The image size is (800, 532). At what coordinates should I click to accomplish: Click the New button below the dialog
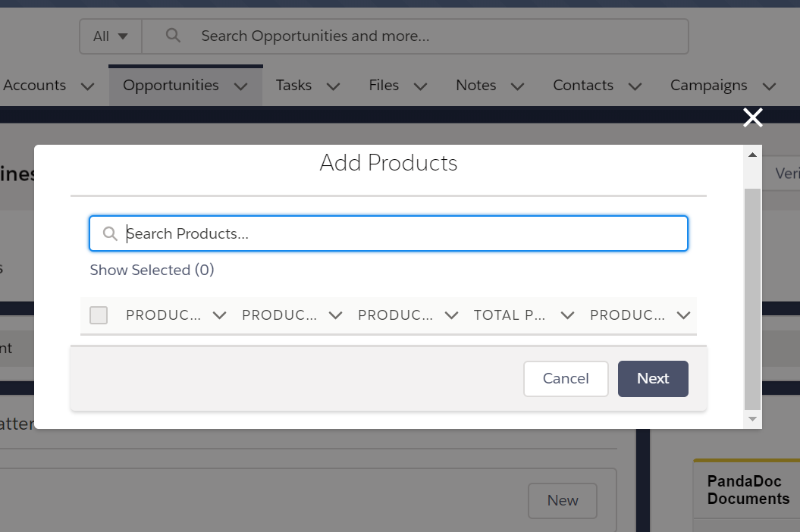tap(562, 500)
